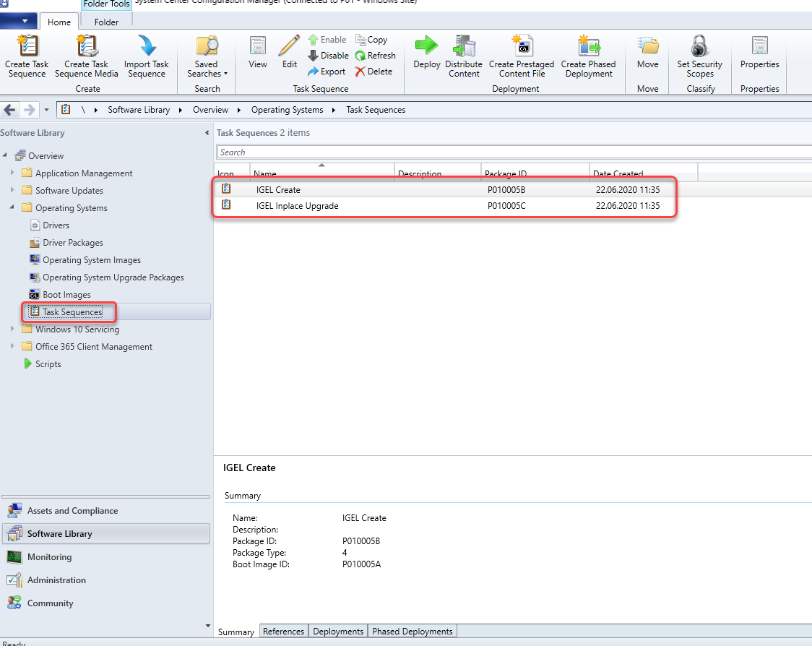Click the Create Task Sequence icon
Screen dimensions: 812x646
point(27,47)
